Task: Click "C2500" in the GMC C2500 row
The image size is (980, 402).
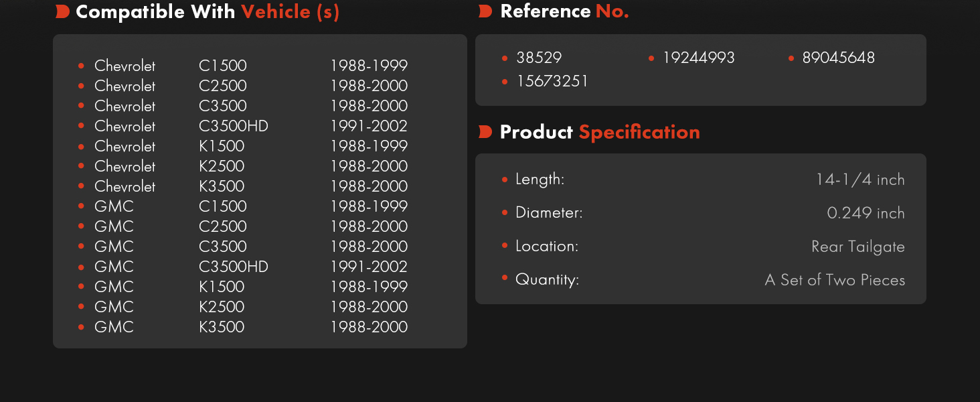Action: coord(223,226)
